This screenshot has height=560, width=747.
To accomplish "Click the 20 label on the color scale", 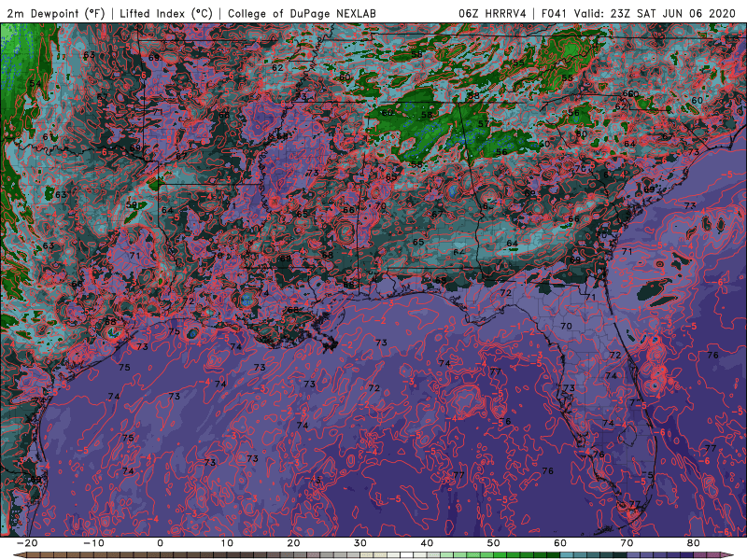I will click(293, 543).
